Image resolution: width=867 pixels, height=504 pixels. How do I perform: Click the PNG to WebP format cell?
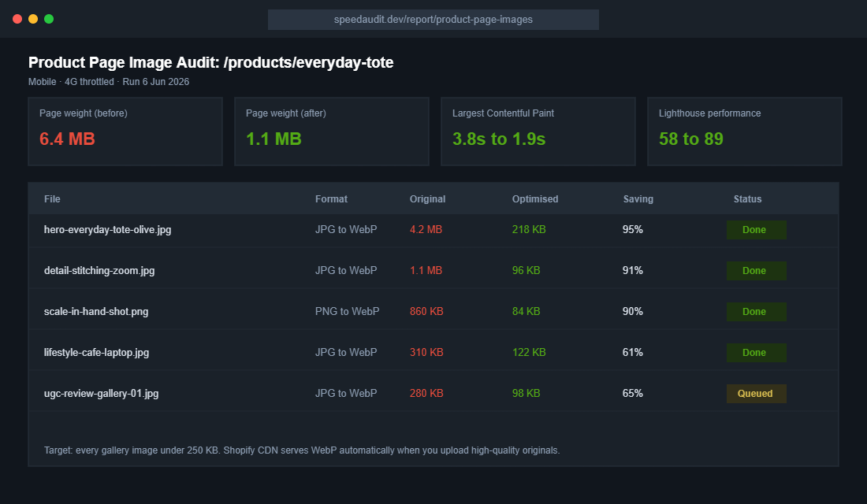(348, 312)
